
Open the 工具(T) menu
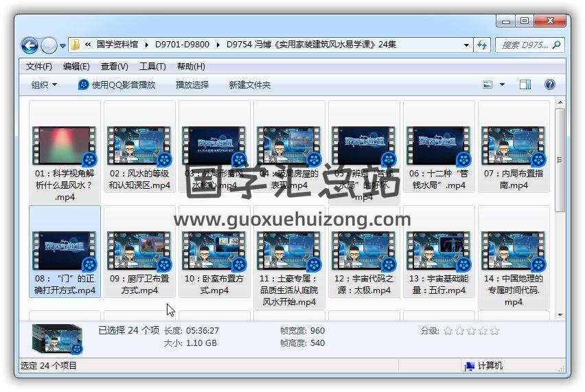152,67
